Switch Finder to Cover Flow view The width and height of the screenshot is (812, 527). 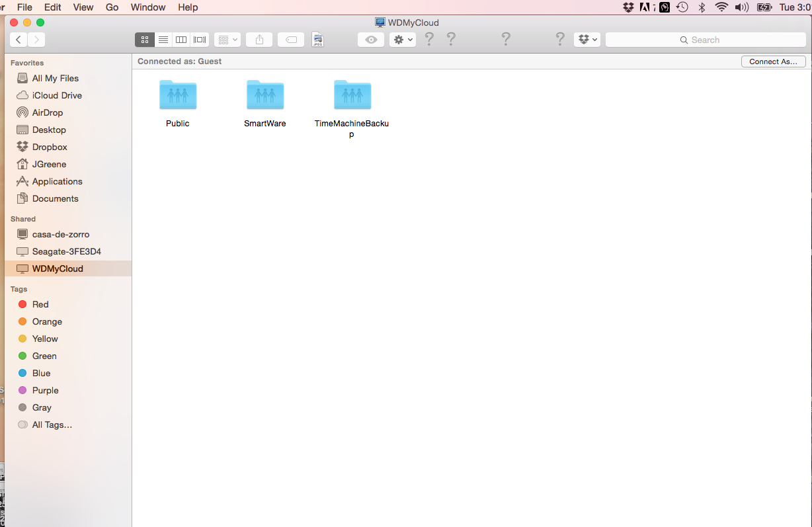click(x=200, y=40)
